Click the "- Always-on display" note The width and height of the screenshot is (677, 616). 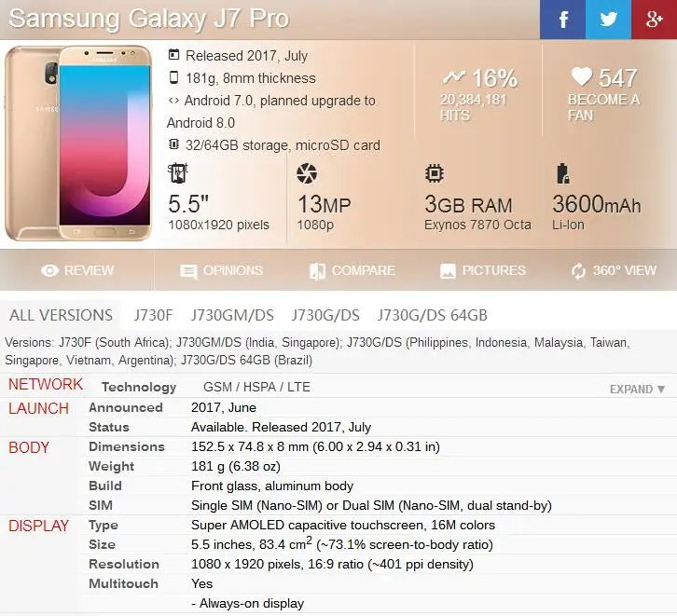(x=248, y=603)
